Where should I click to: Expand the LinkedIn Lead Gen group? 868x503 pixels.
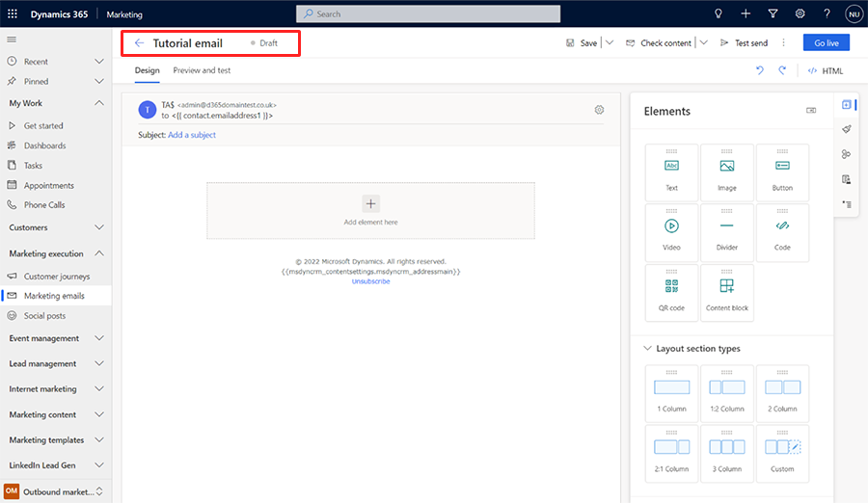pos(99,465)
